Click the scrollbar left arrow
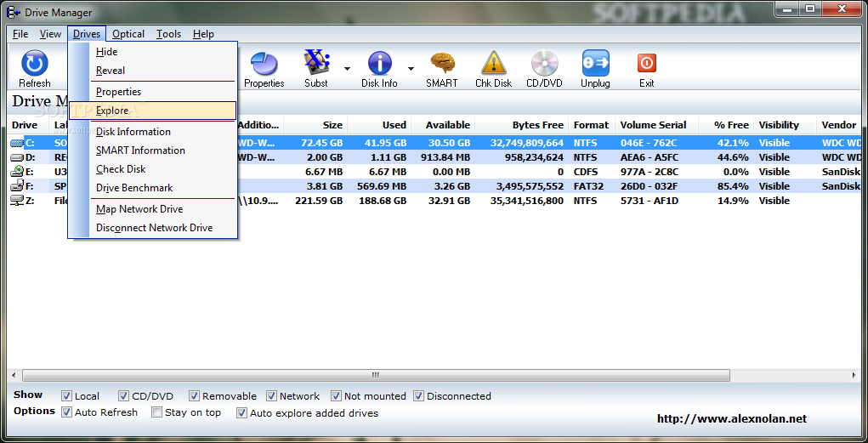868x443 pixels. coord(14,375)
